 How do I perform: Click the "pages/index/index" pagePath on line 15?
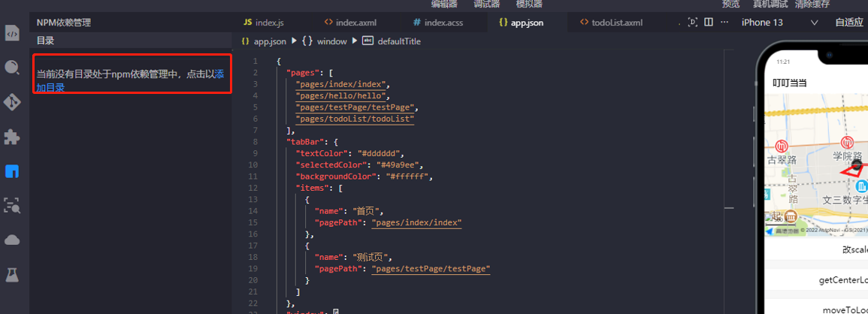click(416, 222)
